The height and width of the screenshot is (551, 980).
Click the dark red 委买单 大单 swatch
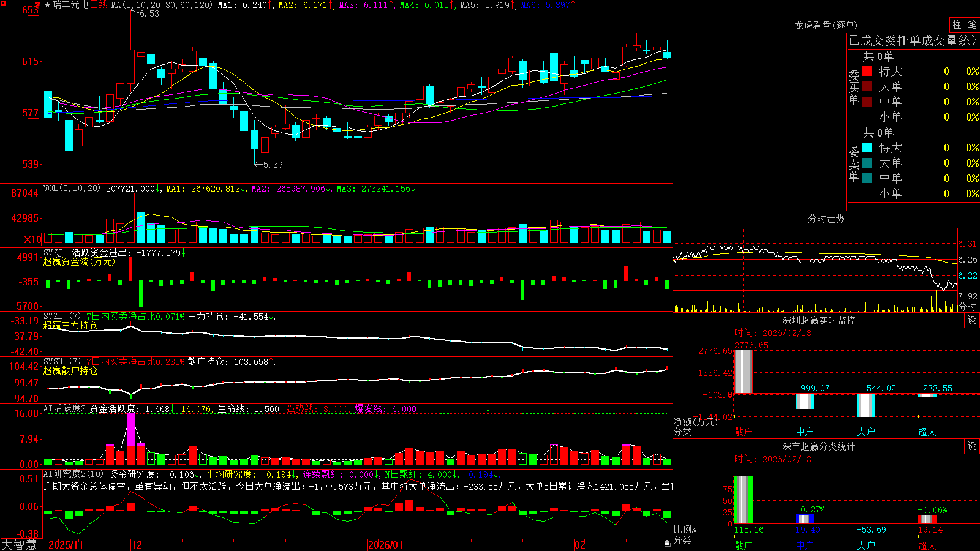pyautogui.click(x=867, y=86)
